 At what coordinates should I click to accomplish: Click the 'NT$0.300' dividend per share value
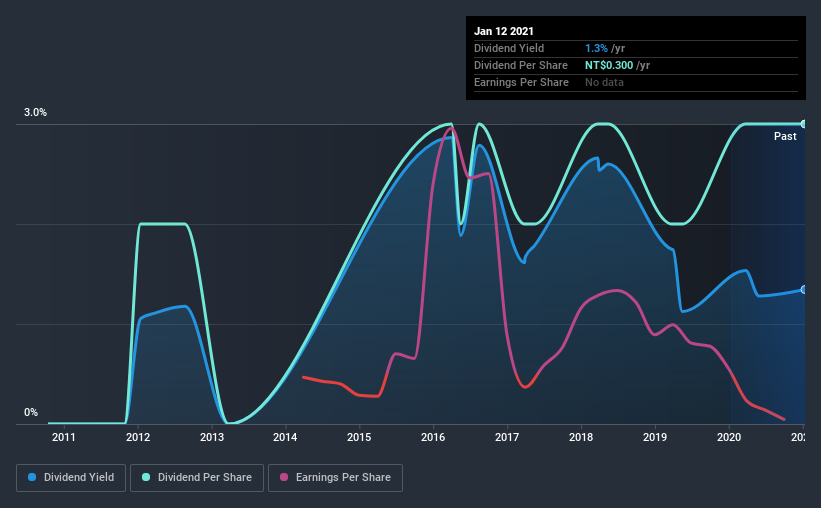609,65
